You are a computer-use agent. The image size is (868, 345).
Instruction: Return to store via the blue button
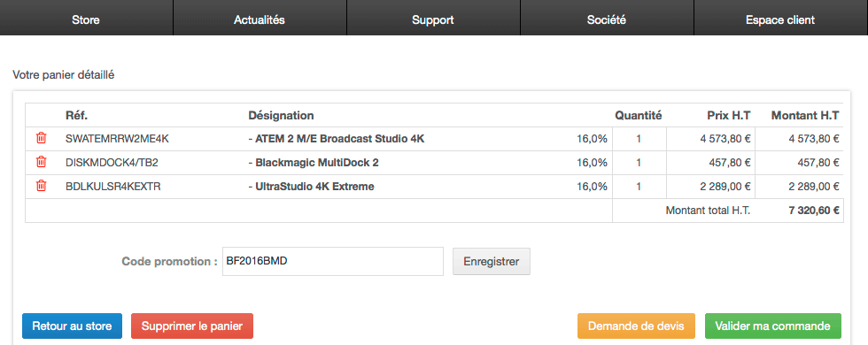[x=72, y=326]
